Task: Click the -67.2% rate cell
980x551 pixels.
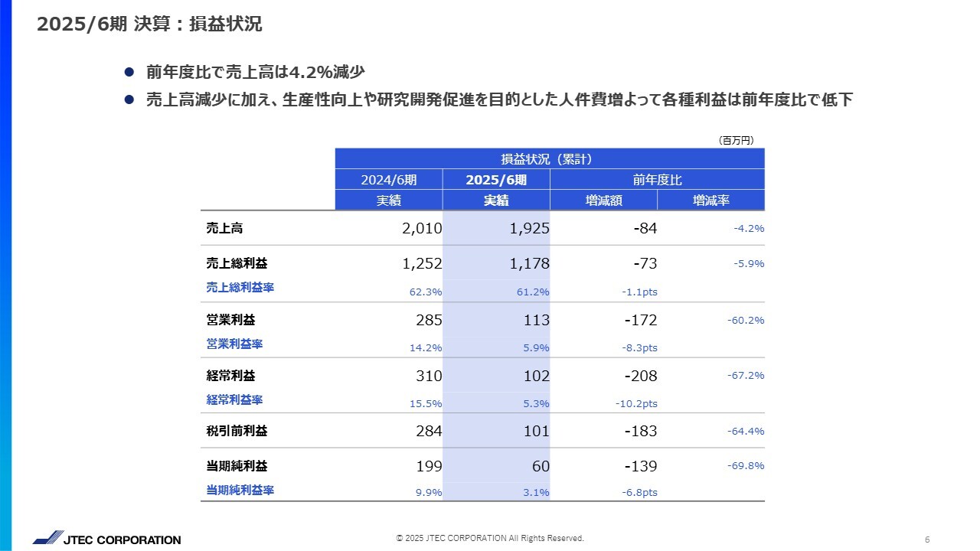Action: [746, 375]
